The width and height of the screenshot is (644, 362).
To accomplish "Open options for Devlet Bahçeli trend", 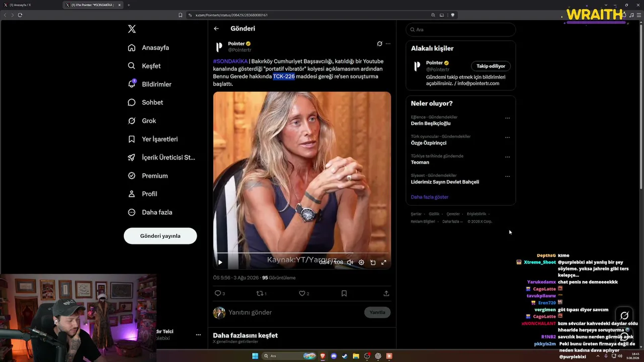I will click(507, 176).
